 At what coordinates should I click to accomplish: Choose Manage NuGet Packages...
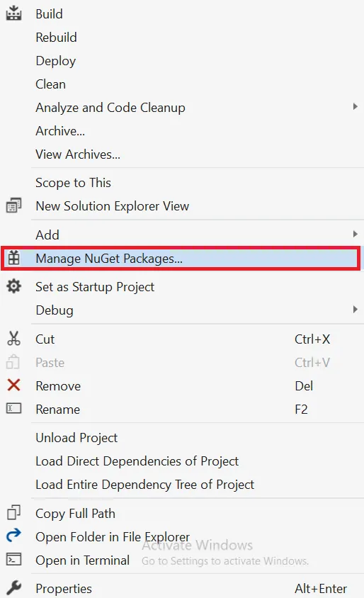click(x=181, y=259)
